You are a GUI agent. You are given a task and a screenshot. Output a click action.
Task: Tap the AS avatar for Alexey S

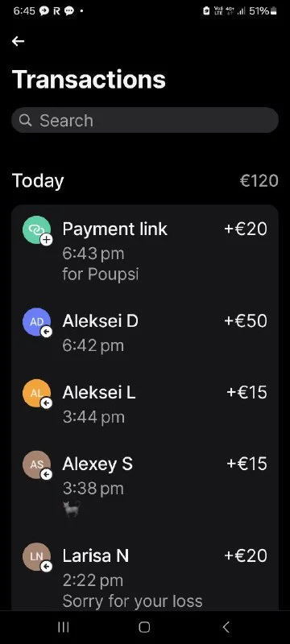pyautogui.click(x=36, y=465)
